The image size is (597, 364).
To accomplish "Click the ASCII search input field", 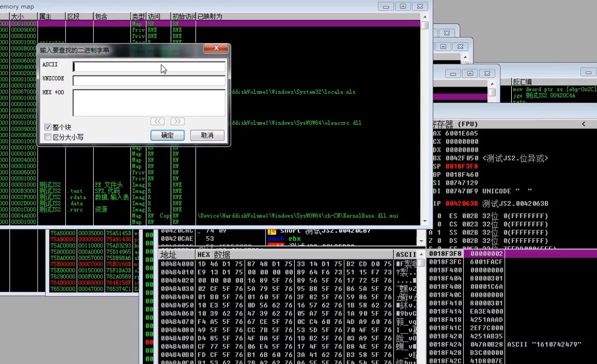I will point(149,67).
